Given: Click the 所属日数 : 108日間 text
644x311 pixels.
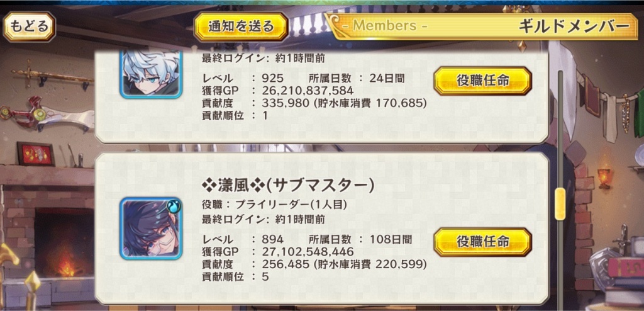Looking at the screenshot, I should point(360,239).
